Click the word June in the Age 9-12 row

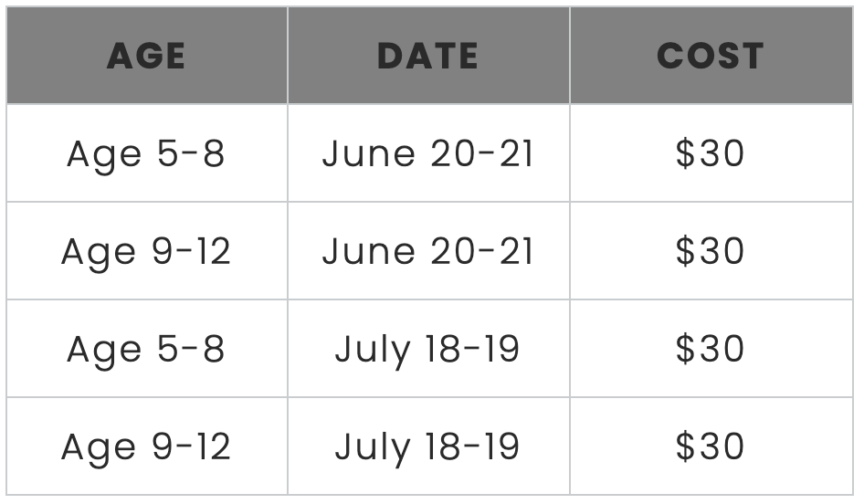(369, 251)
